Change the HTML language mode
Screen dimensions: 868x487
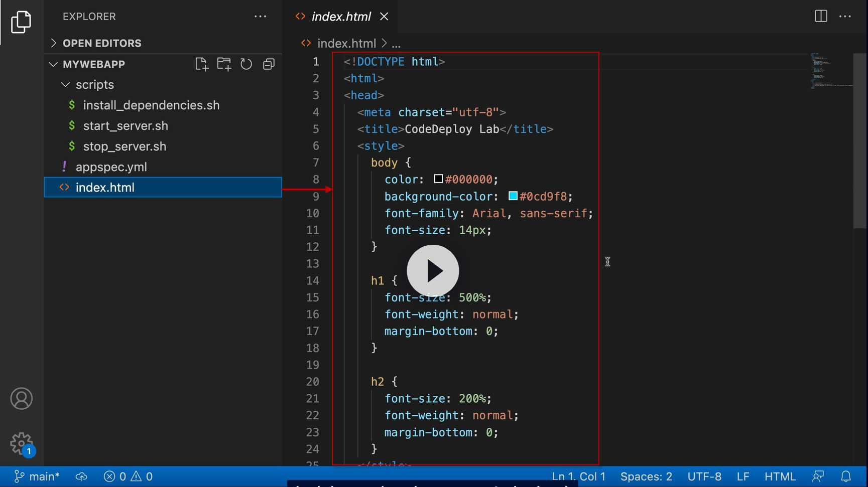coord(780,476)
